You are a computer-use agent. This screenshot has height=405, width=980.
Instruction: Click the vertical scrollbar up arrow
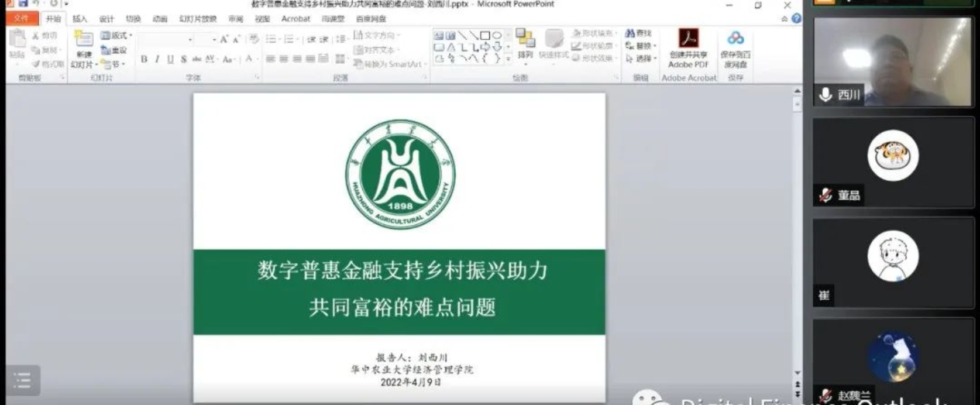pos(797,91)
